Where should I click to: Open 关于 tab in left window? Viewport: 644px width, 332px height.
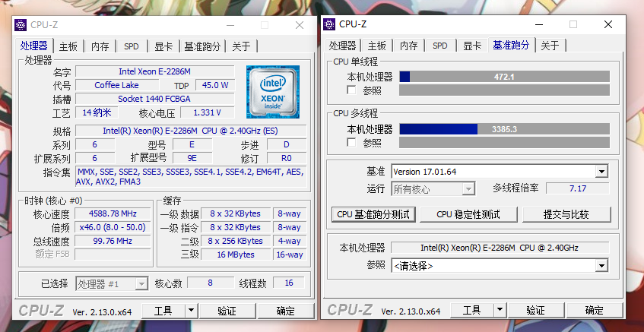(x=242, y=46)
